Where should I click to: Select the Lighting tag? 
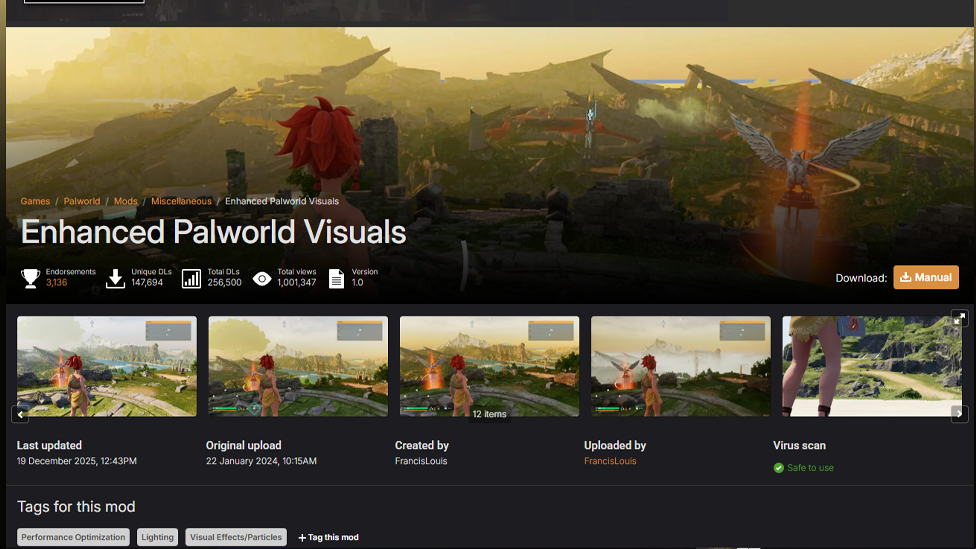click(157, 537)
